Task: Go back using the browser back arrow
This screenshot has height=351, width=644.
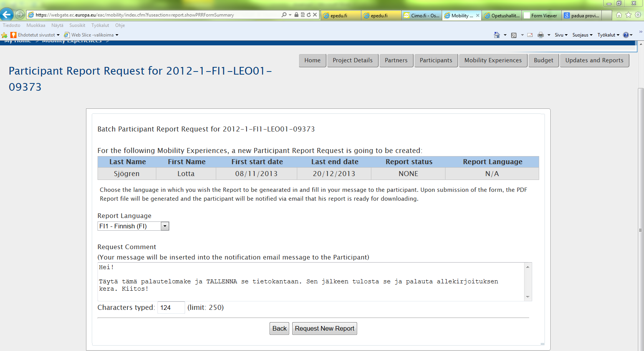Action: tap(7, 15)
